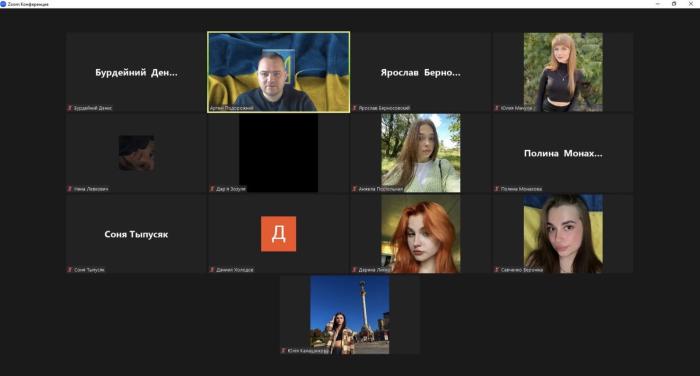Click muted mic icon on the black-outfit woman's tile
The image size is (700, 376).
496,108
